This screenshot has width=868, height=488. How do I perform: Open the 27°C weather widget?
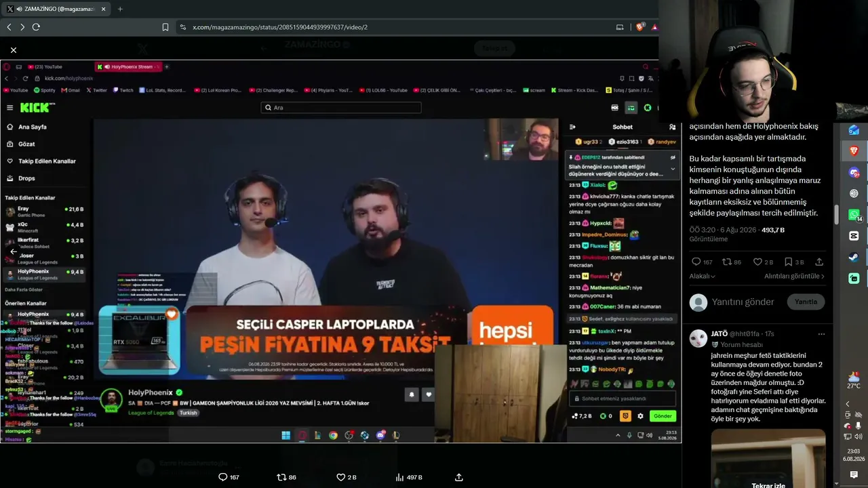854,380
